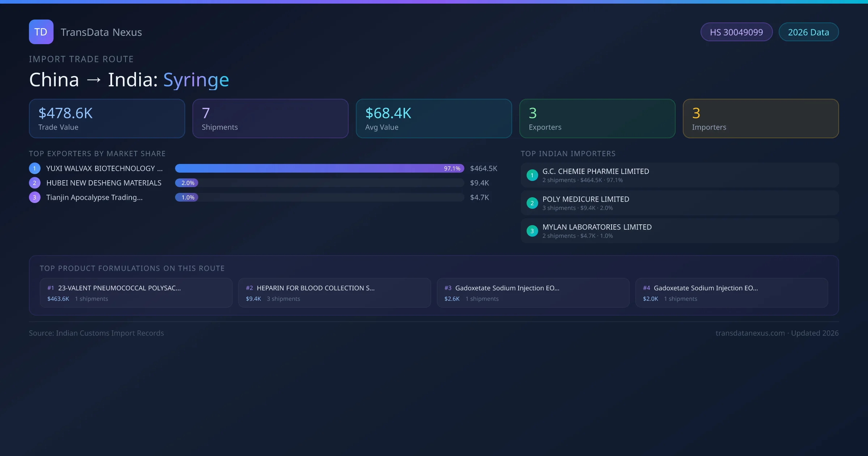Click rank 1 badge beside Yuxi Walvax
Viewport: 868px width, 456px height.
pyautogui.click(x=35, y=168)
